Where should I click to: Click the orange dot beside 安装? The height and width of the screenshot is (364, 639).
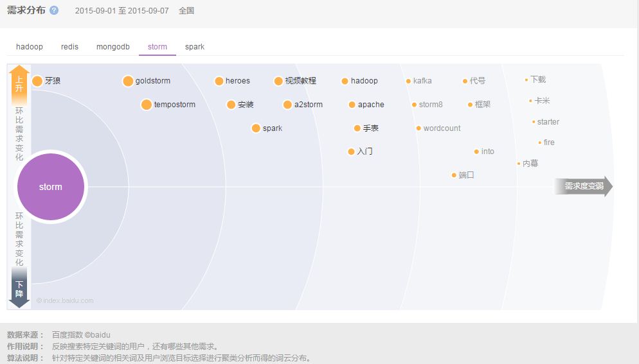pyautogui.click(x=231, y=105)
